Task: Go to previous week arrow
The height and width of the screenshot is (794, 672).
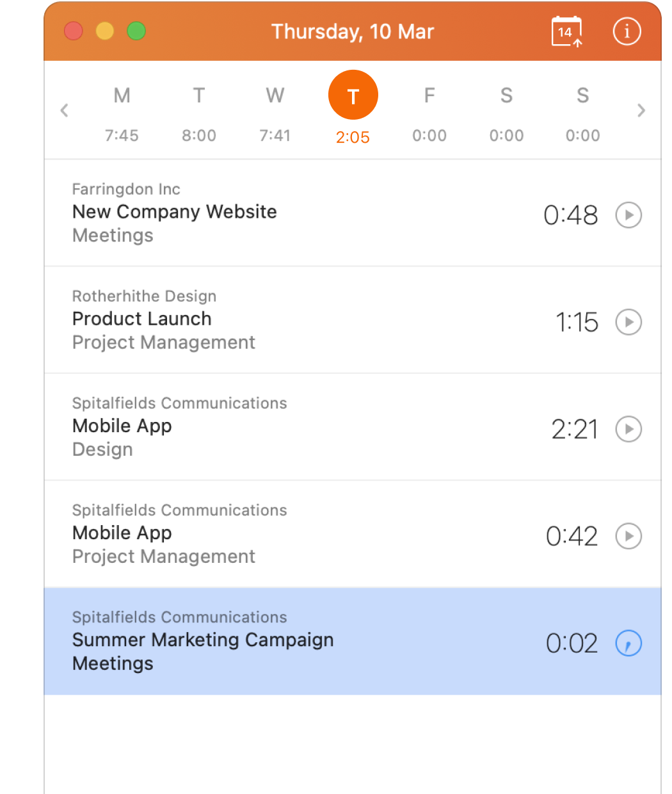Action: (64, 110)
